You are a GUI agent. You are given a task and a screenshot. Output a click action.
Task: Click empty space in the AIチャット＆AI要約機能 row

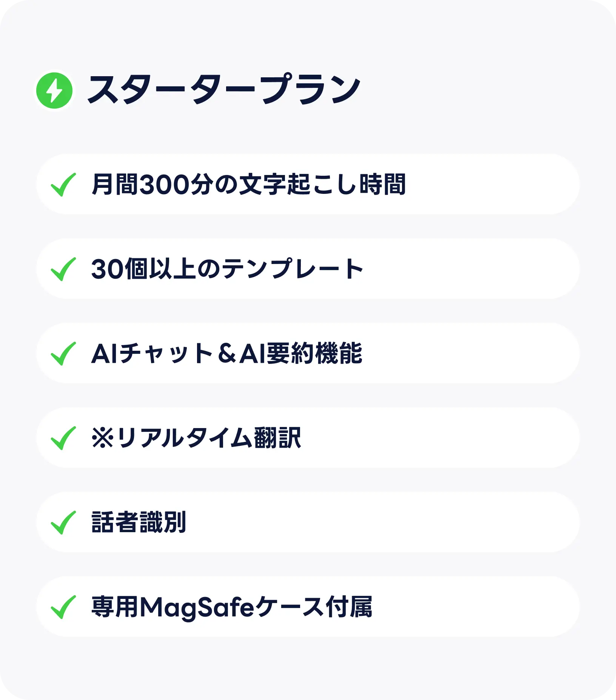472,353
